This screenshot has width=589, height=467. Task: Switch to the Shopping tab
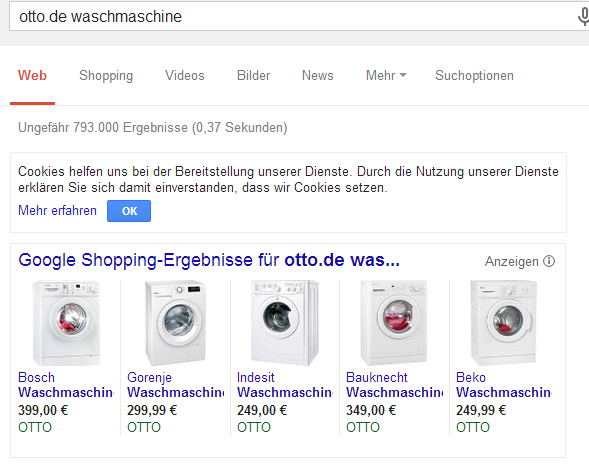pos(106,76)
